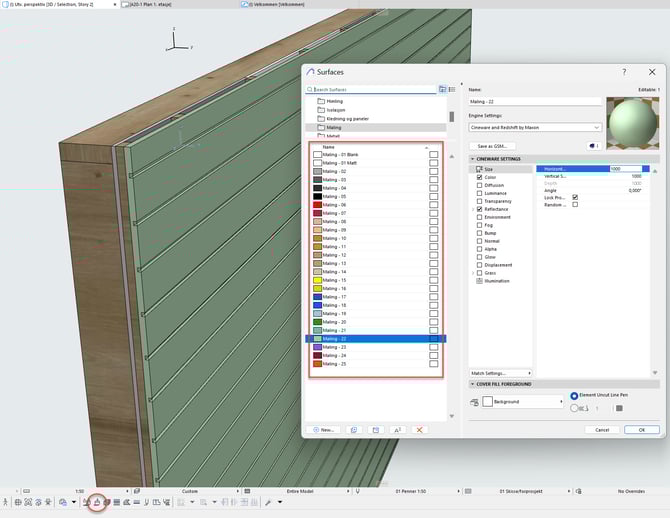The height and width of the screenshot is (518, 670).
Task: Open the Background cover fill dropdown
Action: coord(523,401)
